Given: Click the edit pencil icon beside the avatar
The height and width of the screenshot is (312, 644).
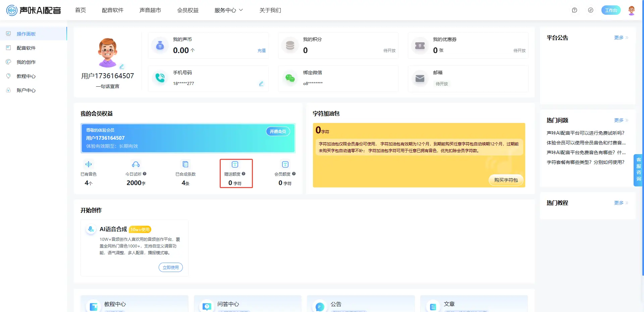Looking at the screenshot, I should (122, 66).
